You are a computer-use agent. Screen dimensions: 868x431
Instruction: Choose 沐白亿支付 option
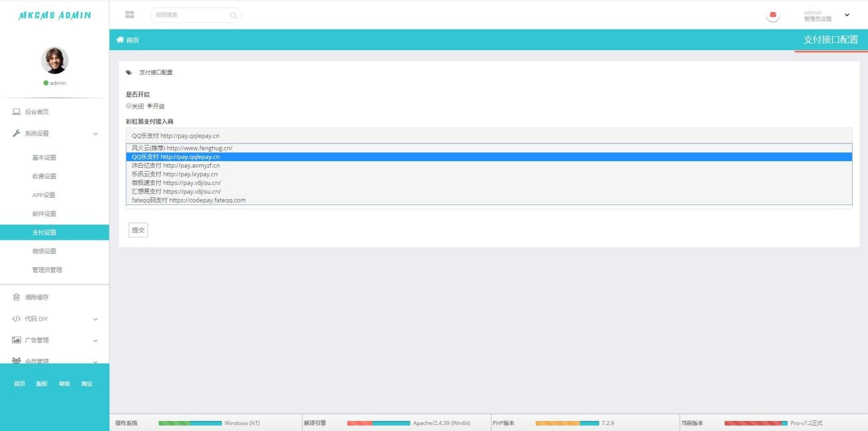pyautogui.click(x=489, y=165)
